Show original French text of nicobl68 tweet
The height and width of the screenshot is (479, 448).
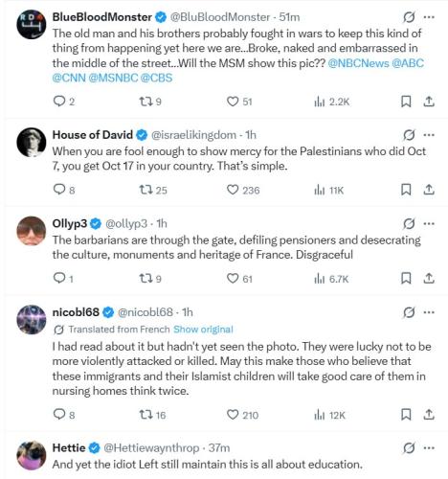click(x=203, y=330)
